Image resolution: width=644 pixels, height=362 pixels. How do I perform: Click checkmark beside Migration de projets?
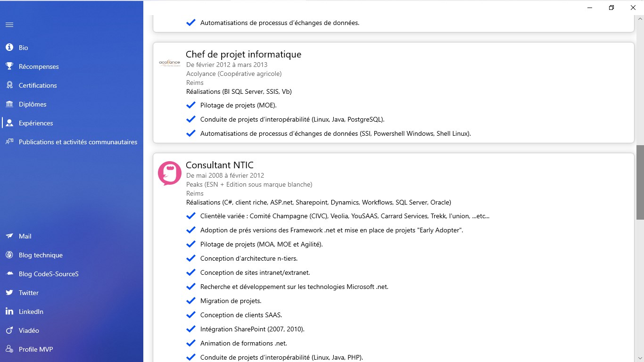pyautogui.click(x=191, y=301)
